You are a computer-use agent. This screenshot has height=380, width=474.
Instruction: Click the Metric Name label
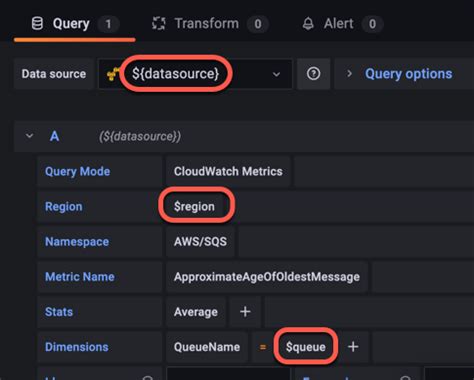click(80, 277)
